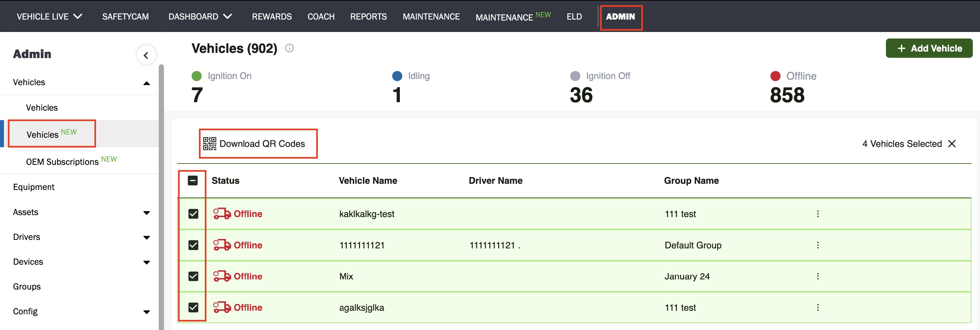Sort by the Driver Name column header
The image size is (980, 330).
[x=495, y=181]
